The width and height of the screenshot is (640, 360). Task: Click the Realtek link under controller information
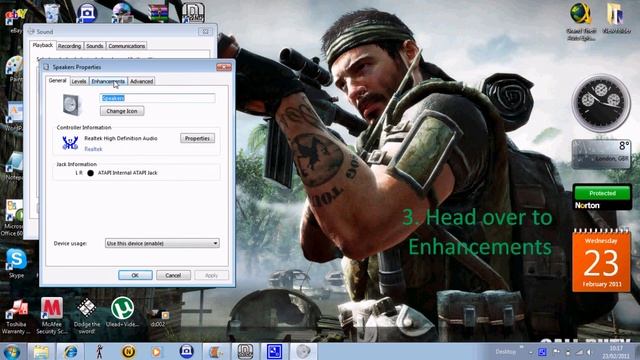pos(93,149)
